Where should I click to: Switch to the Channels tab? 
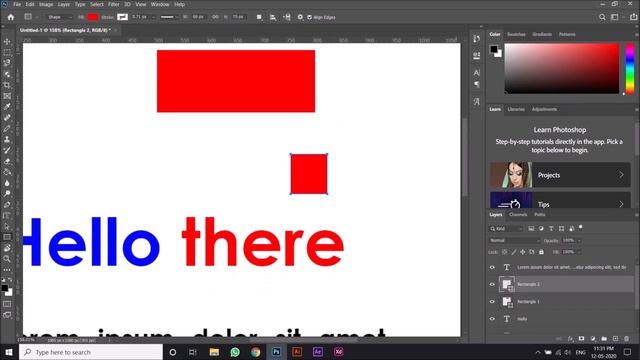(x=518, y=214)
